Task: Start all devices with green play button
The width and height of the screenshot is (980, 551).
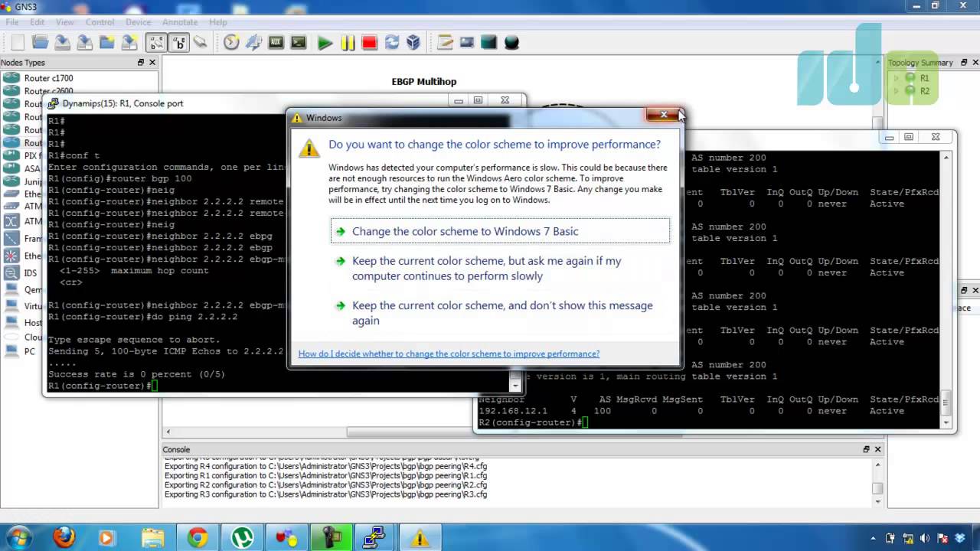Action: (325, 43)
